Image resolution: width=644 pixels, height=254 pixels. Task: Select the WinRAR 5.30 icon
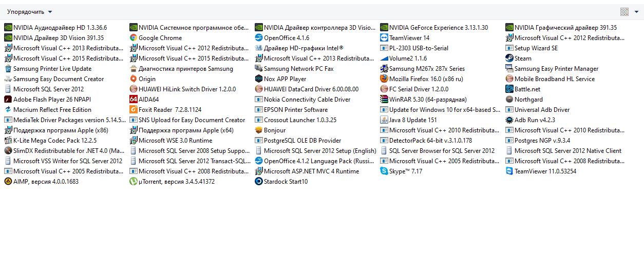[384, 100]
